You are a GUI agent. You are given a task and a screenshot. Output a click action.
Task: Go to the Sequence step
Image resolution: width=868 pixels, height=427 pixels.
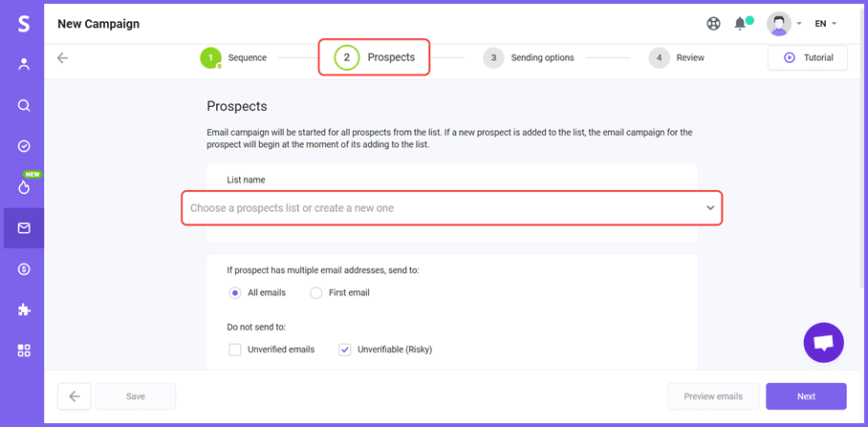[234, 57]
